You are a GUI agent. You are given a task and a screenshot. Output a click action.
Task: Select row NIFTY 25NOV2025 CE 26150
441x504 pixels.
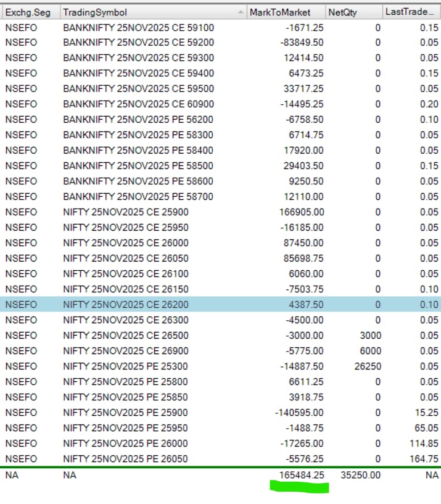click(x=221, y=289)
